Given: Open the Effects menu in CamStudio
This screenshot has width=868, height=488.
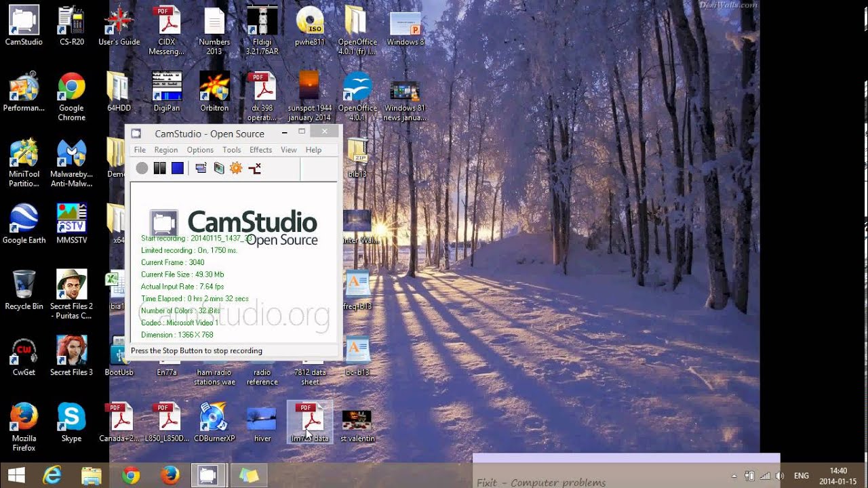Looking at the screenshot, I should pos(260,150).
